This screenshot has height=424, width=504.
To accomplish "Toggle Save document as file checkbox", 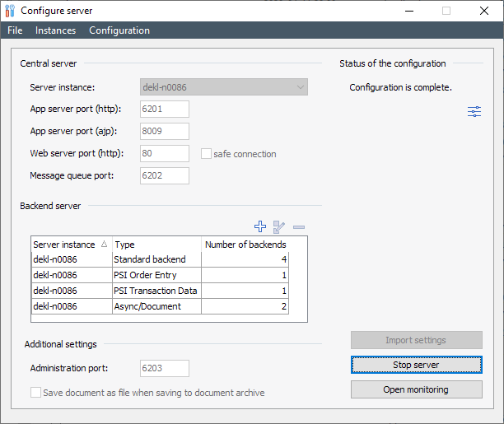I will 36,393.
